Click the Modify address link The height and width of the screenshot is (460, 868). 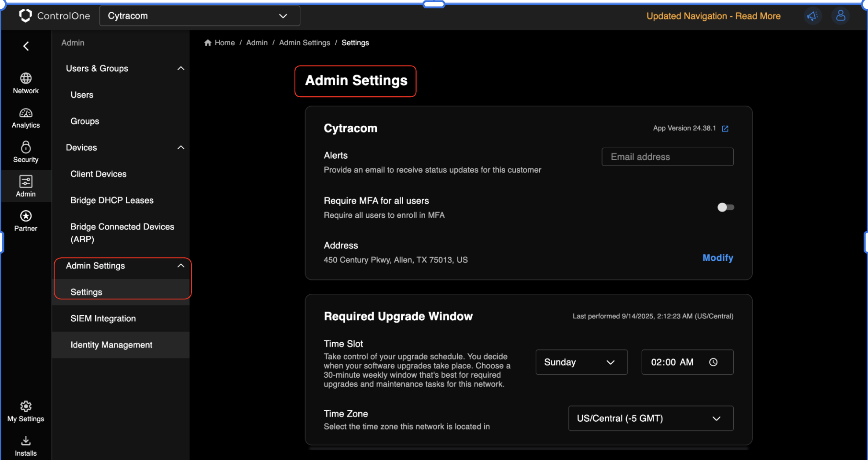click(x=717, y=258)
